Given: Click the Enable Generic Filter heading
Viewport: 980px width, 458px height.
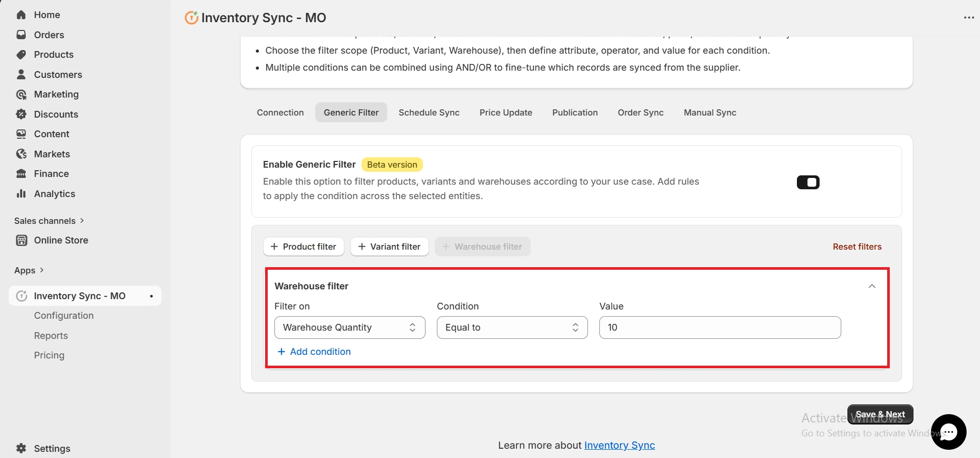Looking at the screenshot, I should pos(309,165).
